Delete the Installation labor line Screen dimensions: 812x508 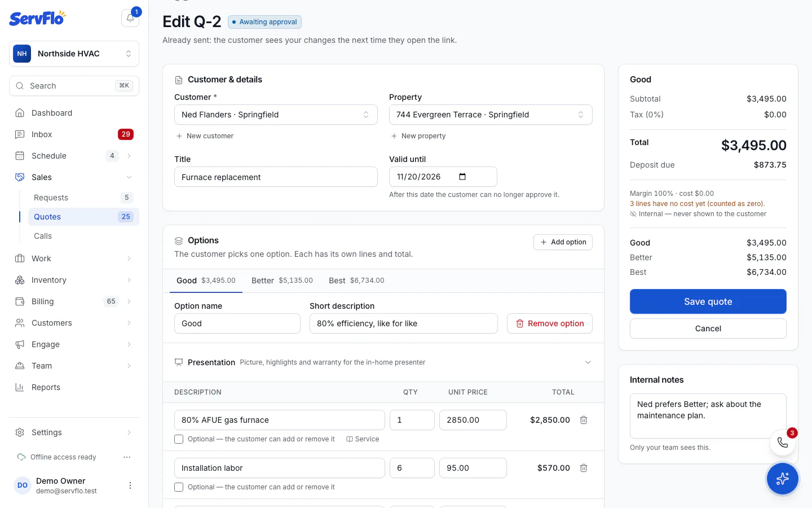point(584,468)
